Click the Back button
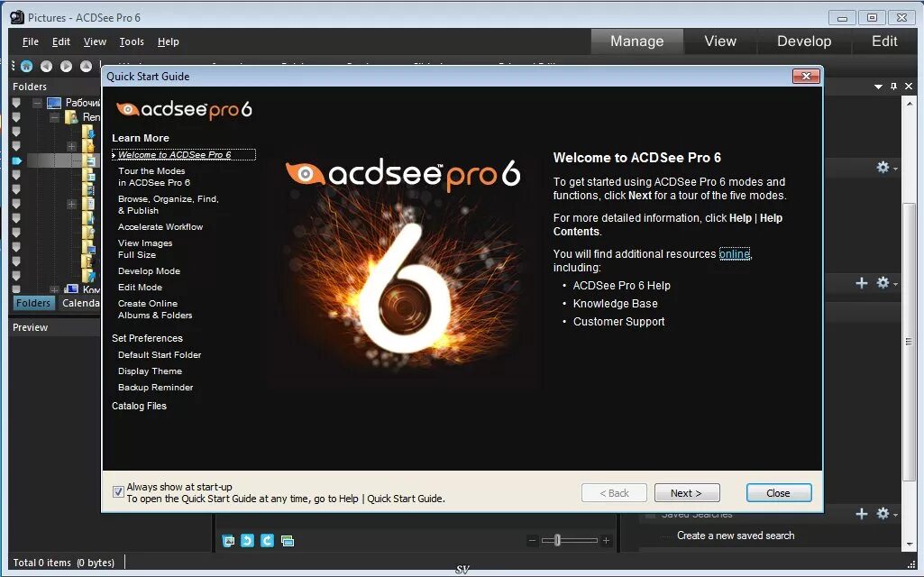The width and height of the screenshot is (924, 577). (x=614, y=493)
